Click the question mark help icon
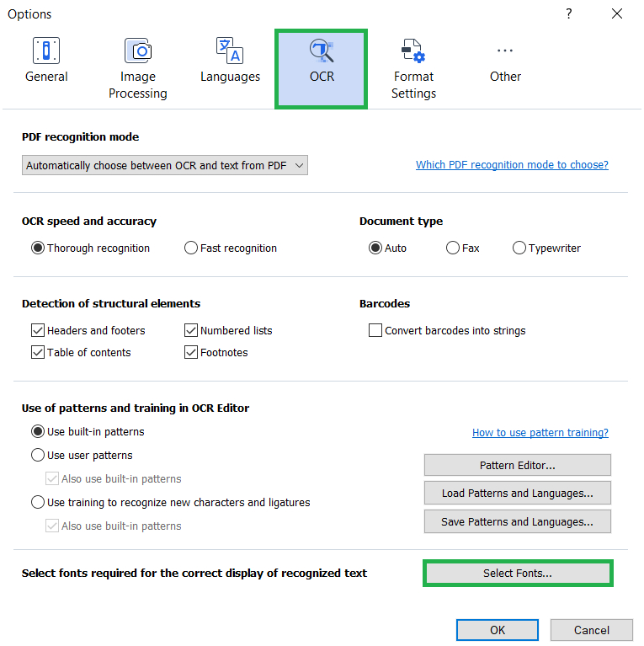 click(568, 13)
